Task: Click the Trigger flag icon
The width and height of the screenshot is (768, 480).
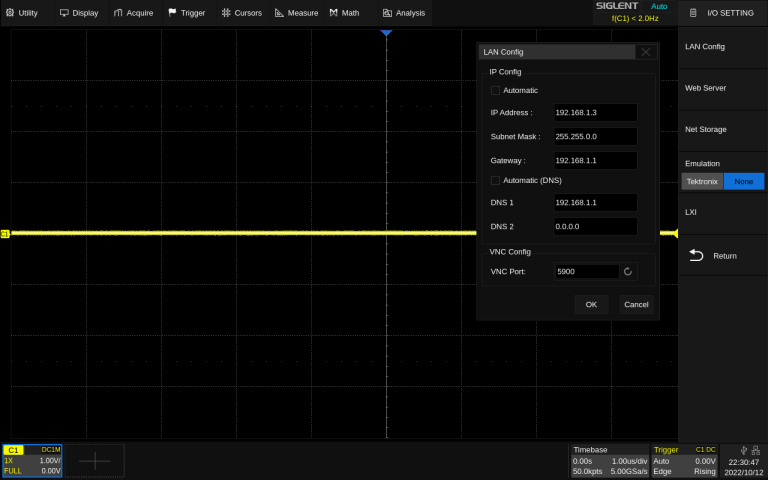Action: pyautogui.click(x=173, y=13)
